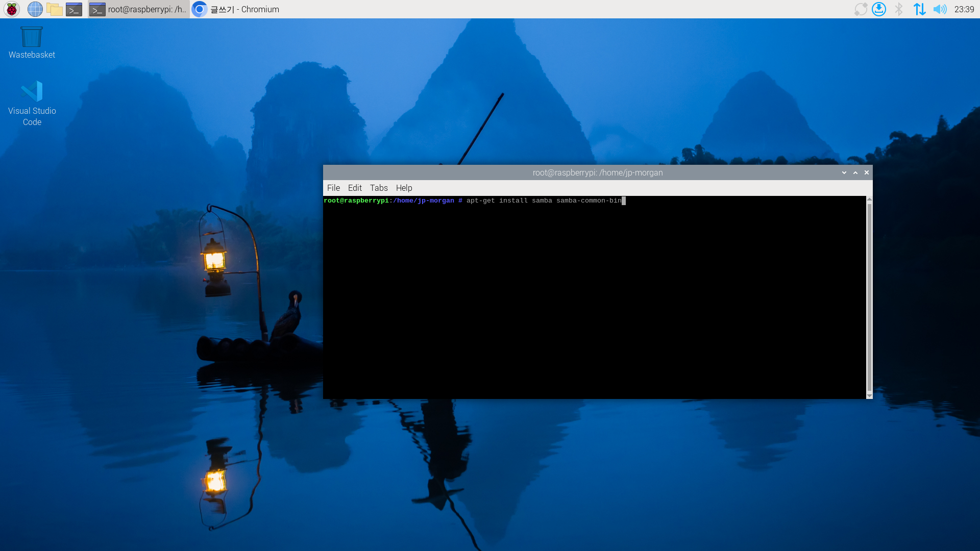Launch the web browser globe icon
The width and height of the screenshot is (980, 551).
(x=35, y=9)
